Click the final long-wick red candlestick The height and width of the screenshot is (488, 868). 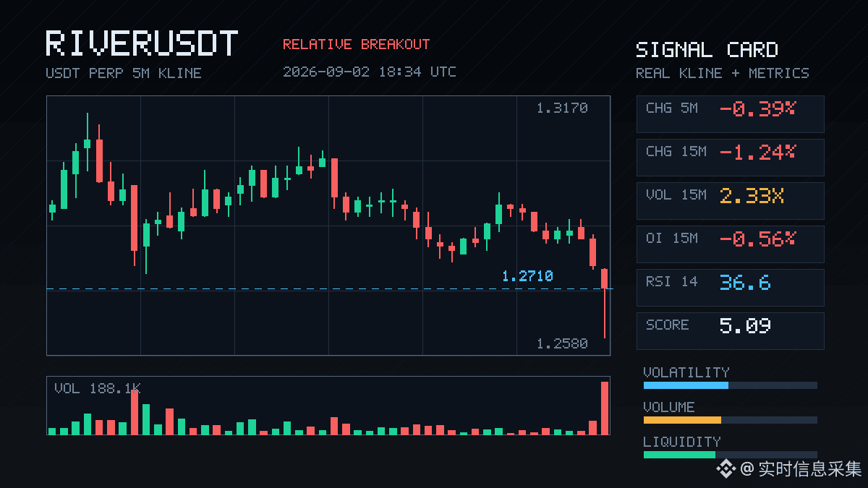coord(605,303)
